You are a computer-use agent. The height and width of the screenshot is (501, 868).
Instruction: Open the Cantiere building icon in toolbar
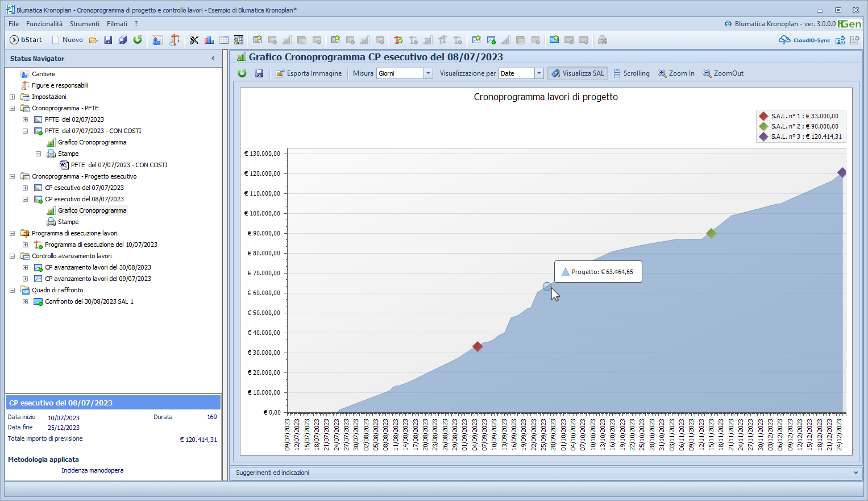(x=158, y=40)
